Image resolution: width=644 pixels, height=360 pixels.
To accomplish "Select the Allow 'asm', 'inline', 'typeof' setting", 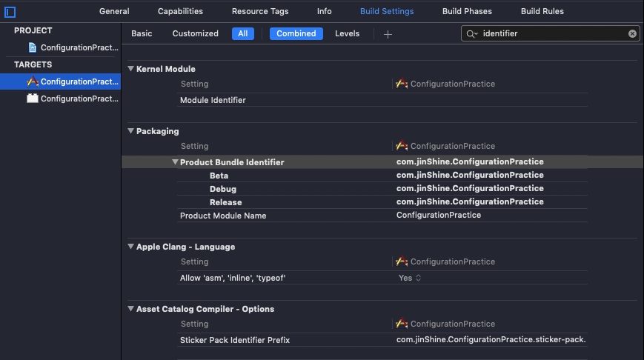I will [233, 278].
